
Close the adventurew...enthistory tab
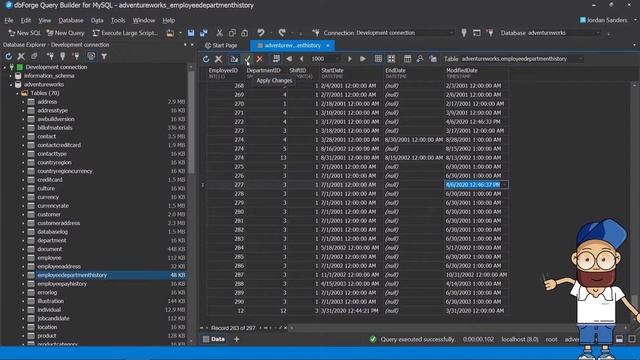(x=328, y=45)
